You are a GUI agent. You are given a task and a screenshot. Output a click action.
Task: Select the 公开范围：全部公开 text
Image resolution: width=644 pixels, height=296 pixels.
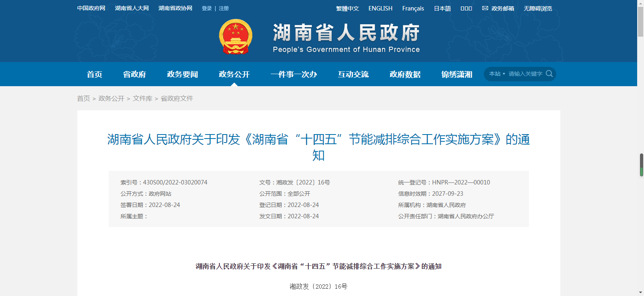[285, 194]
